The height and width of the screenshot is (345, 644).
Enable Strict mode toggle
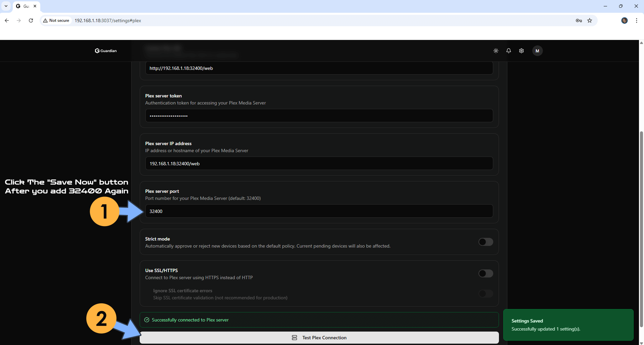point(486,242)
